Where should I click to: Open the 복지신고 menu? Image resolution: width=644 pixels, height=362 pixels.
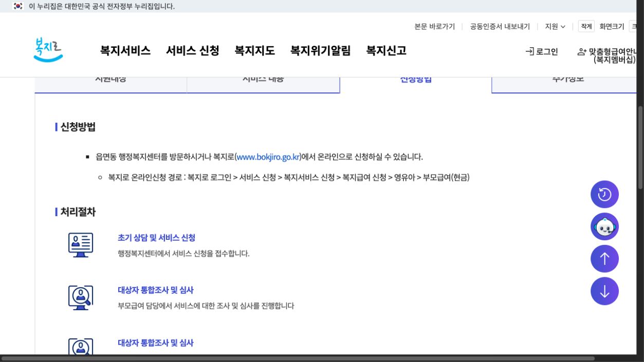pos(387,50)
